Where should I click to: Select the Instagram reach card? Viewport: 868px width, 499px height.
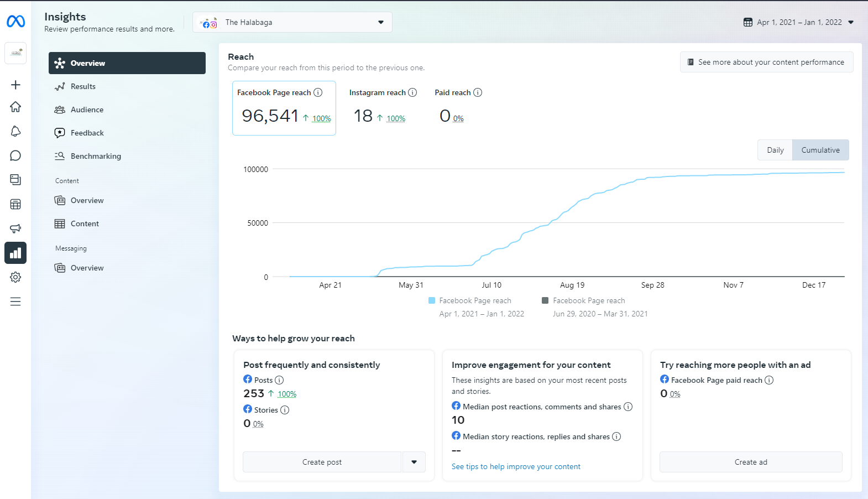[383, 108]
